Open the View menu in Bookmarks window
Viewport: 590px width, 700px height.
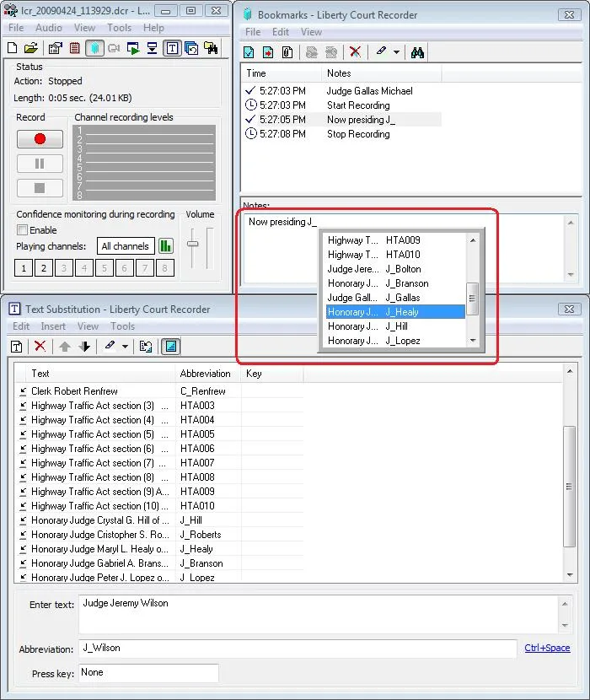click(311, 32)
